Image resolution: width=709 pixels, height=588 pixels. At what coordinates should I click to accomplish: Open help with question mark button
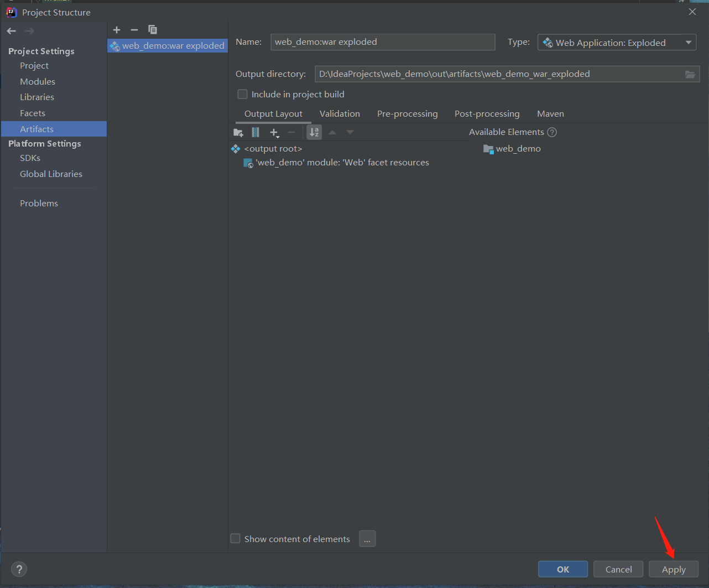pos(19,569)
